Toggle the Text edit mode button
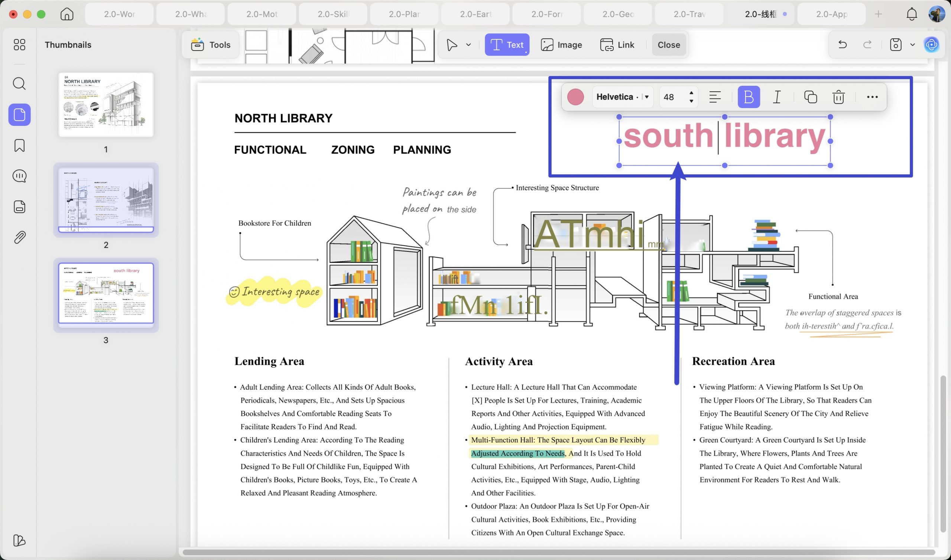This screenshot has height=560, width=951. pyautogui.click(x=507, y=45)
